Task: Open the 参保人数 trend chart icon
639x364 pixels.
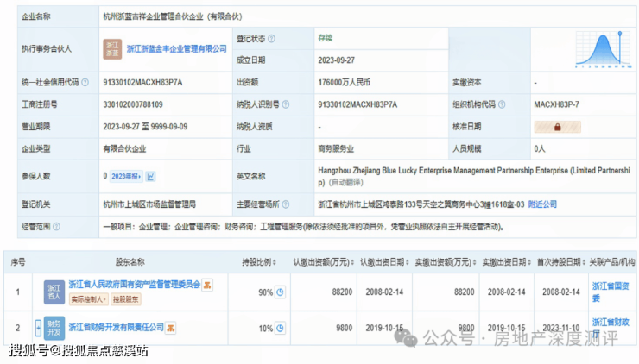Action: pyautogui.click(x=151, y=176)
